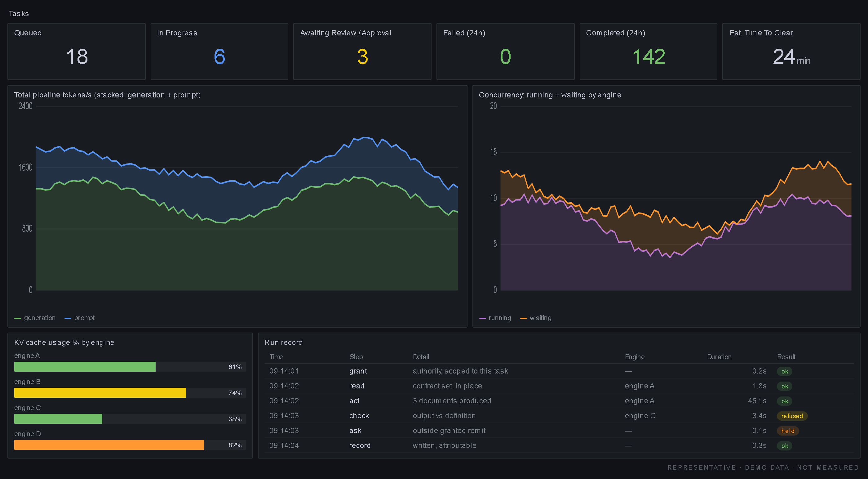Open the In Progress stat value 6
The image size is (868, 479).
219,56
